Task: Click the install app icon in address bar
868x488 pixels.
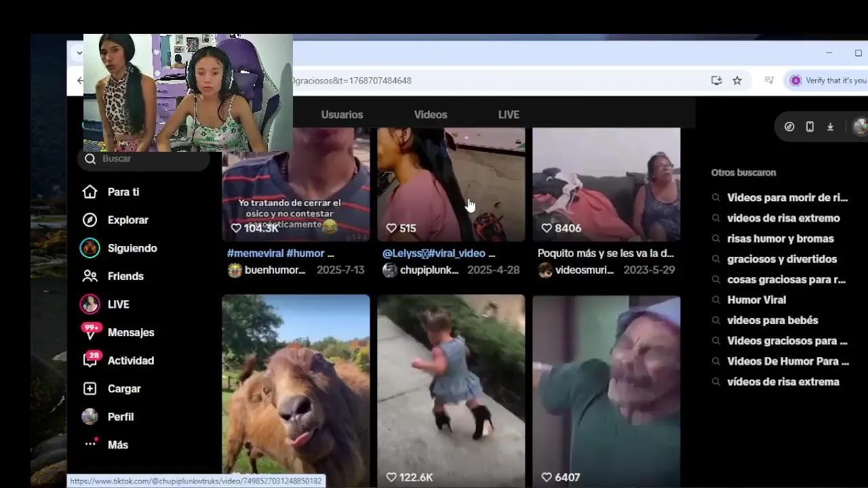Action: pos(716,80)
